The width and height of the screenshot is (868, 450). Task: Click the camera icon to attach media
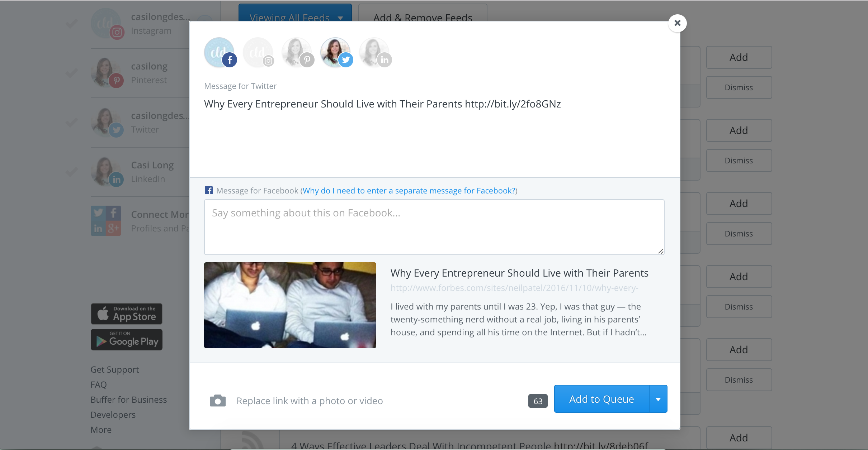pos(218,401)
